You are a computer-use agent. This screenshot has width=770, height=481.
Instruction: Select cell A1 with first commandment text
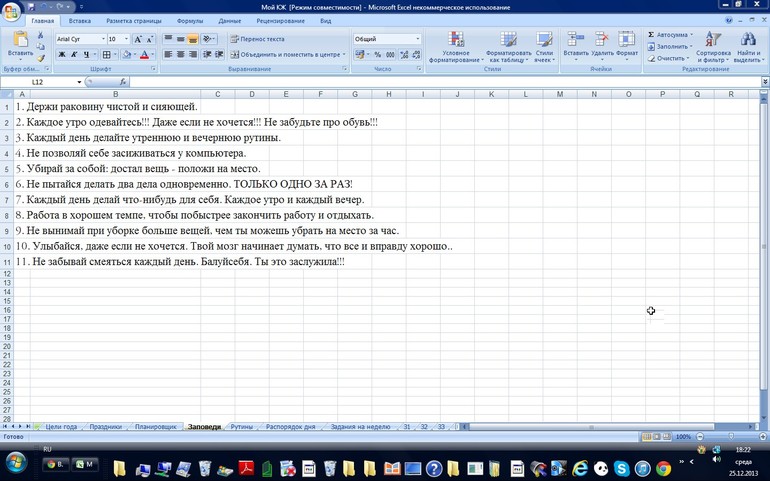[x=22, y=107]
